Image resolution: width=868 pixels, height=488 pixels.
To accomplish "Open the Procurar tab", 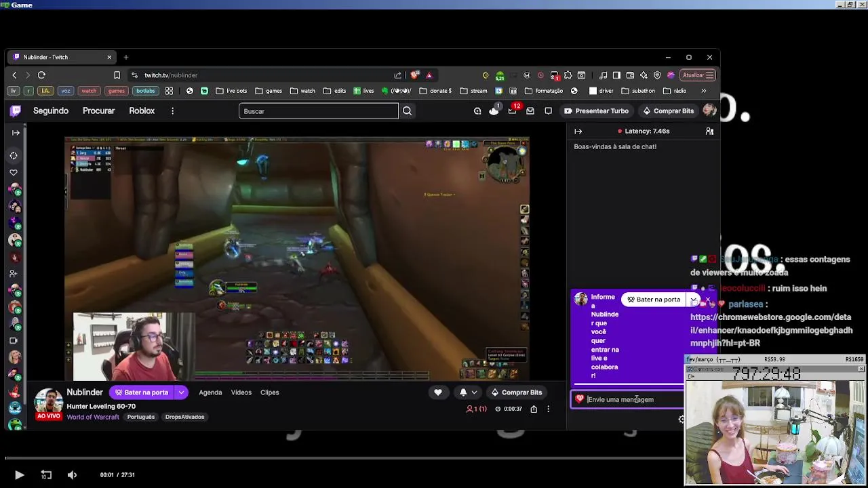I will click(x=98, y=110).
